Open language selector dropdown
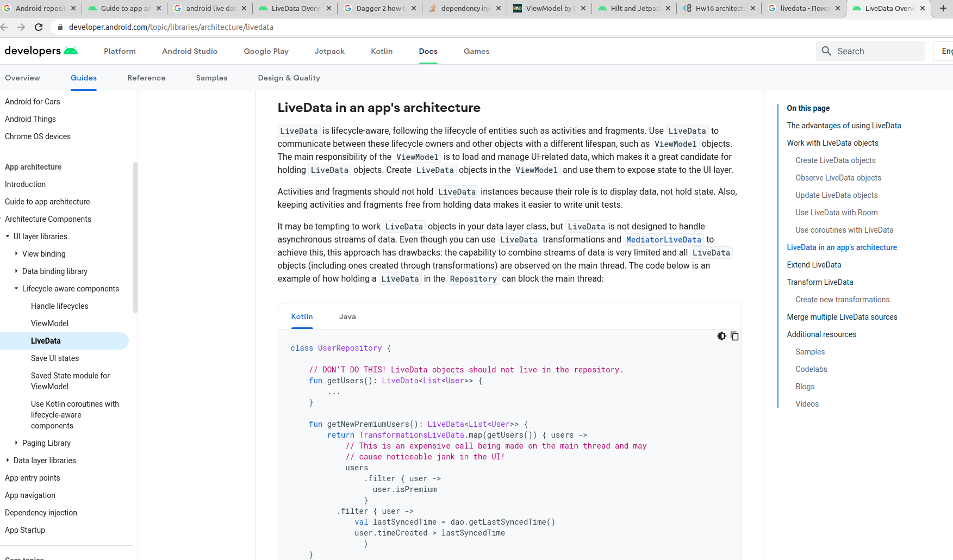Screen dimensions: 953x560 (944, 51)
